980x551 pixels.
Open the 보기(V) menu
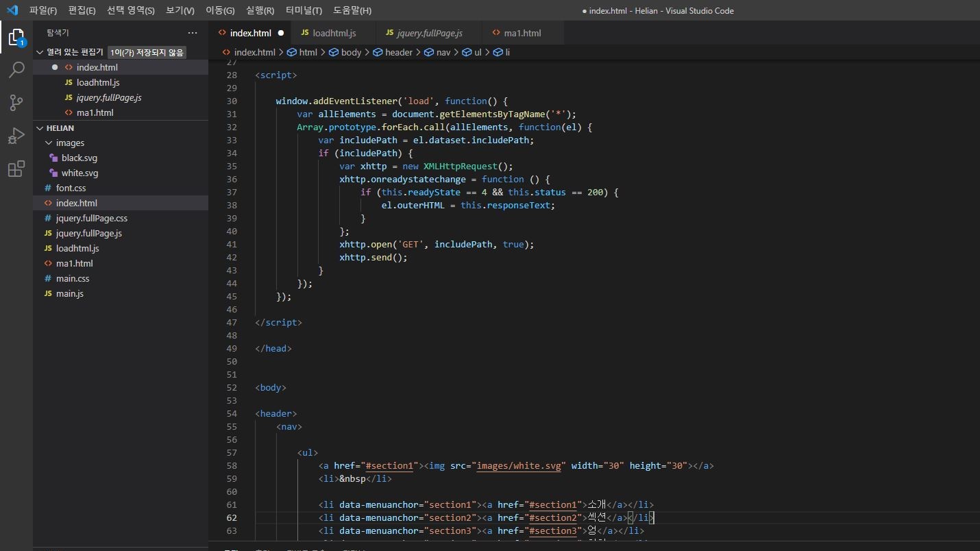[180, 10]
